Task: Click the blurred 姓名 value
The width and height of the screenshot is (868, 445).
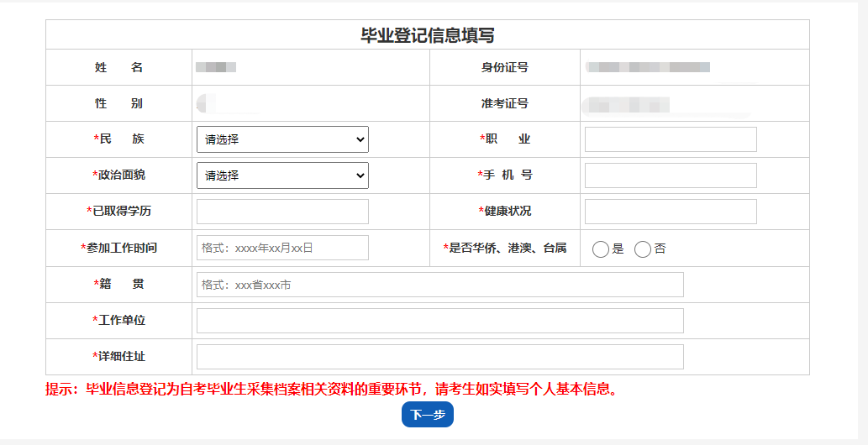Action: 216,67
